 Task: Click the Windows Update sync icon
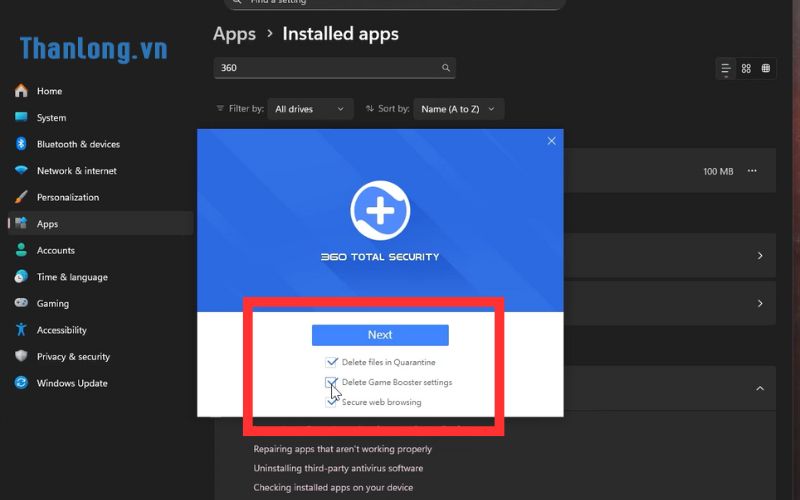21,383
